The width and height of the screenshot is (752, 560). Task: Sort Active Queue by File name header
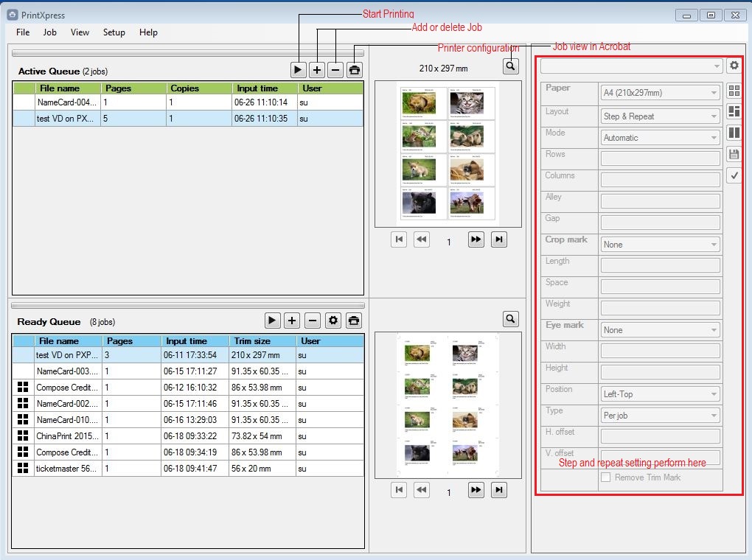click(66, 88)
